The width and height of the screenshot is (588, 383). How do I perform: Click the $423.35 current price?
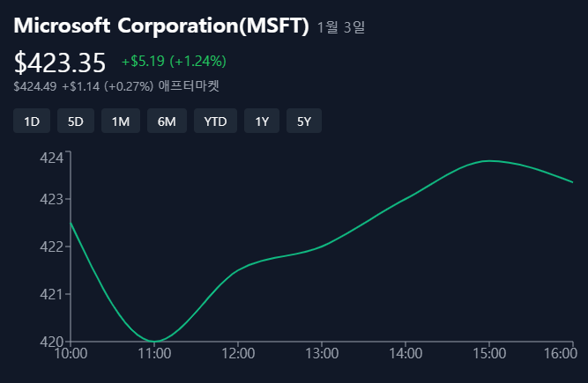coord(60,63)
